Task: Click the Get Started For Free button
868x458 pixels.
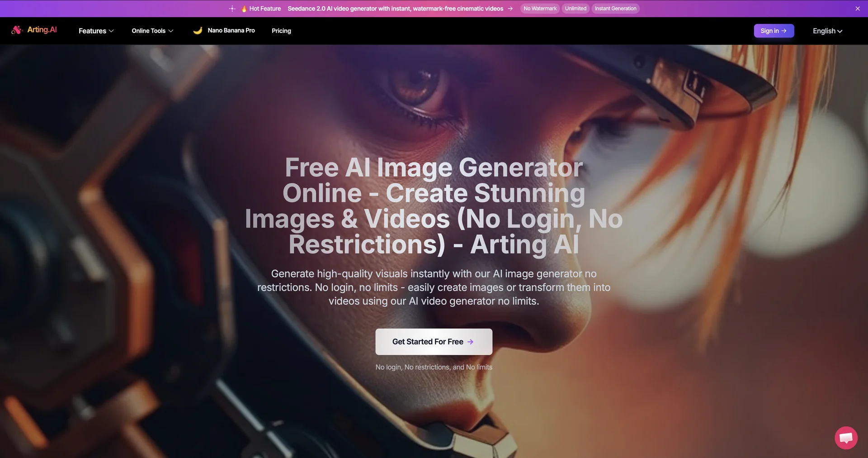Action: 434,342
